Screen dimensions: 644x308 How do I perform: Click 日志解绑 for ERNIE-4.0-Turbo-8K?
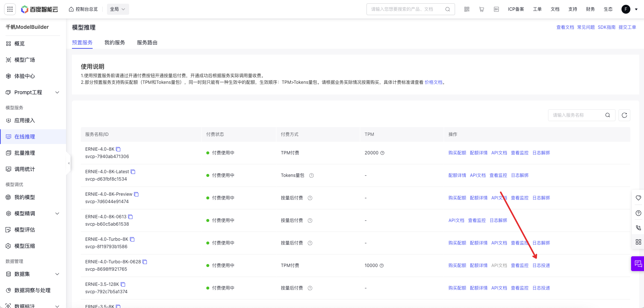pos(541,243)
